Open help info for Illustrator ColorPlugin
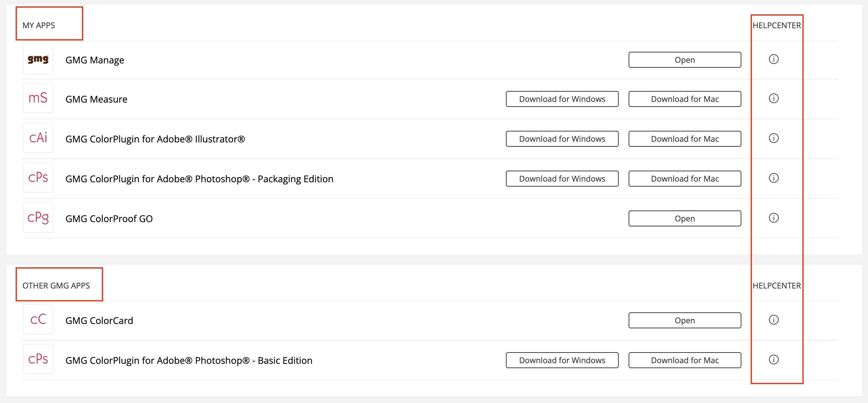Image resolution: width=868 pixels, height=403 pixels. pos(774,138)
